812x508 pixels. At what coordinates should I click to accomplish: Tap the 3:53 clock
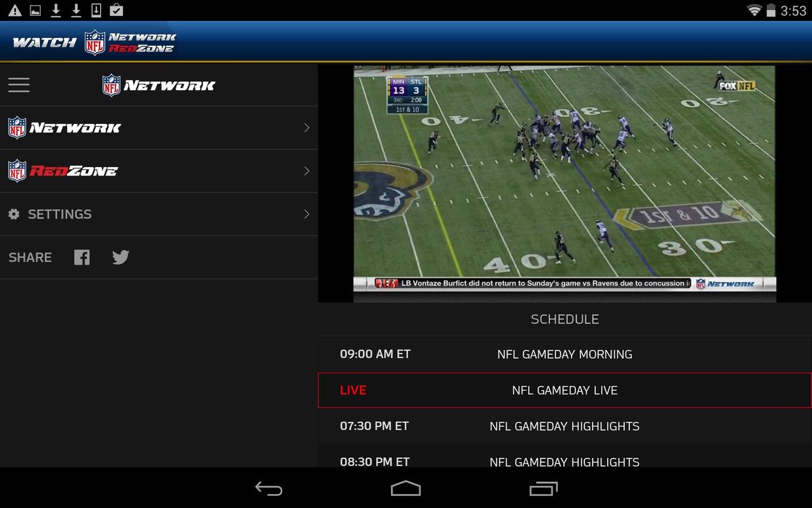tap(793, 11)
